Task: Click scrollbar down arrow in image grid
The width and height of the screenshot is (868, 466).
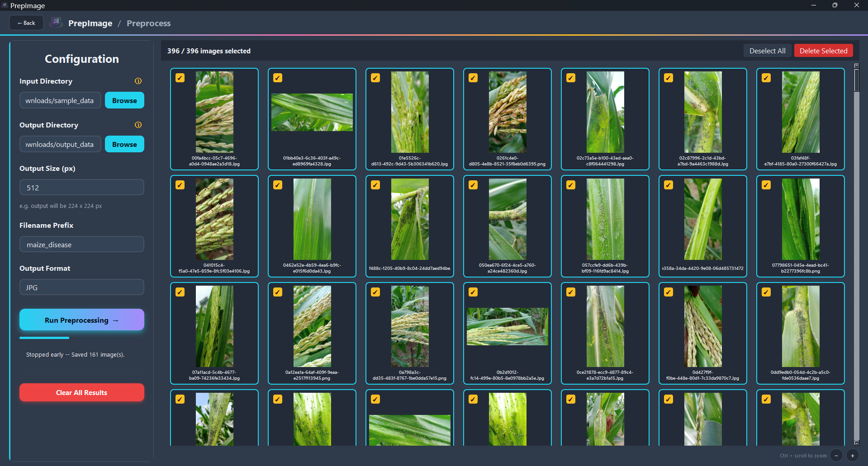Action: coord(856,443)
